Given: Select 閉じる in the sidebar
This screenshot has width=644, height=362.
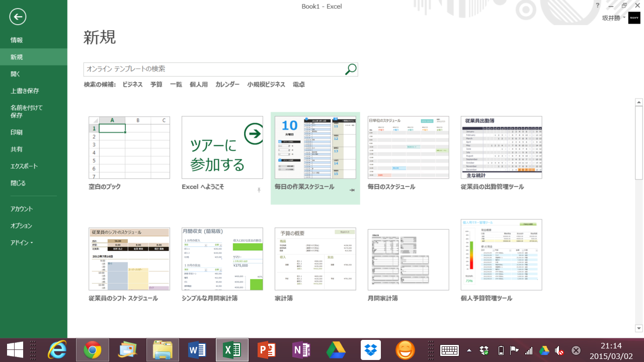Looking at the screenshot, I should (34, 183).
